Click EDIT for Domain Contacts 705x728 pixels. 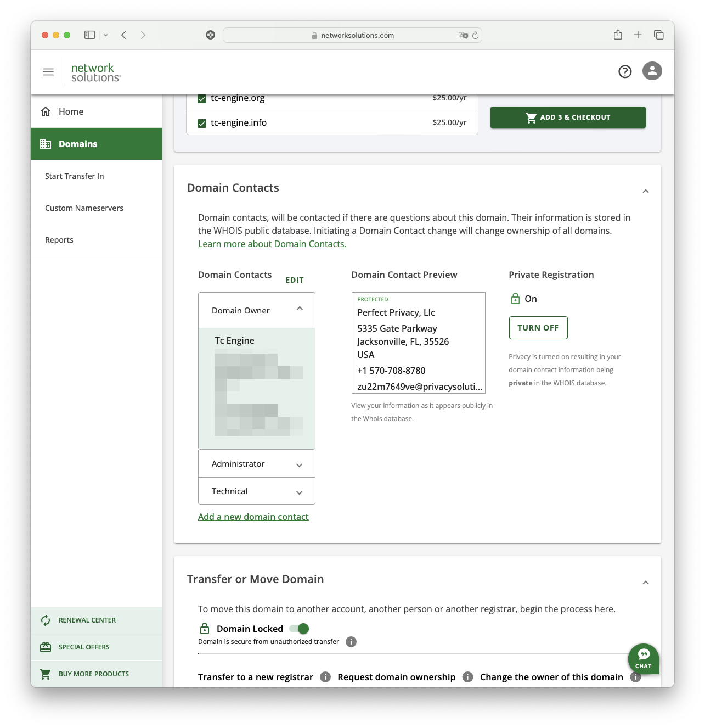[295, 280]
